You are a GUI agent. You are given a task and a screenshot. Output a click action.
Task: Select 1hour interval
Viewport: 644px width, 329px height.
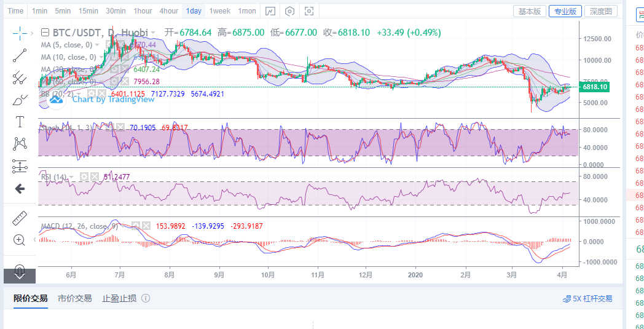click(x=143, y=11)
